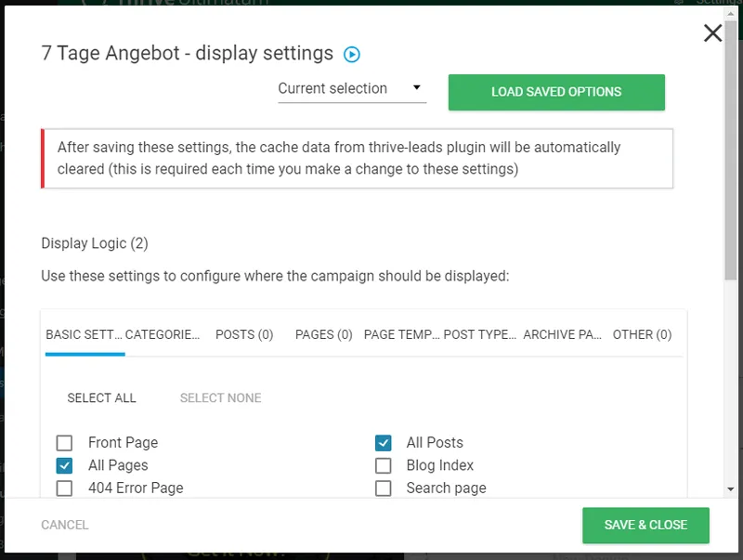Open the Other (0) tab

[642, 334]
